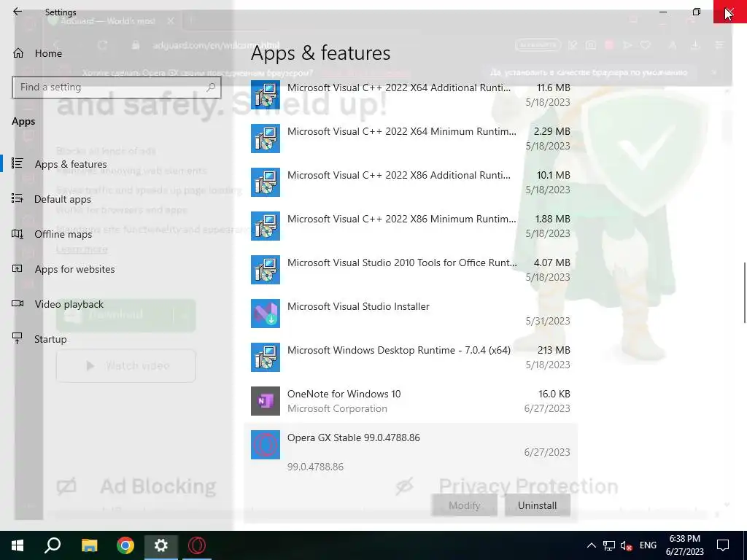Click the Video playback camera icon
Screen dimensions: 747x560
click(x=18, y=303)
